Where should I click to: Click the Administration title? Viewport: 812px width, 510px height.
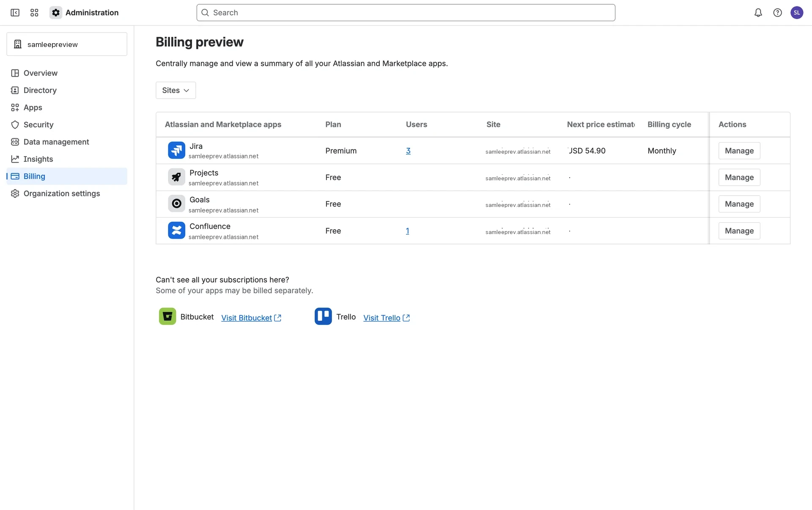click(92, 13)
